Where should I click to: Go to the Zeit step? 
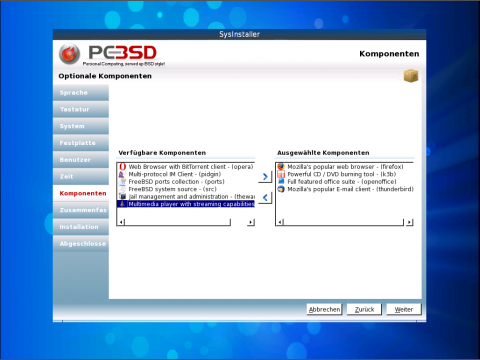[x=81, y=176]
